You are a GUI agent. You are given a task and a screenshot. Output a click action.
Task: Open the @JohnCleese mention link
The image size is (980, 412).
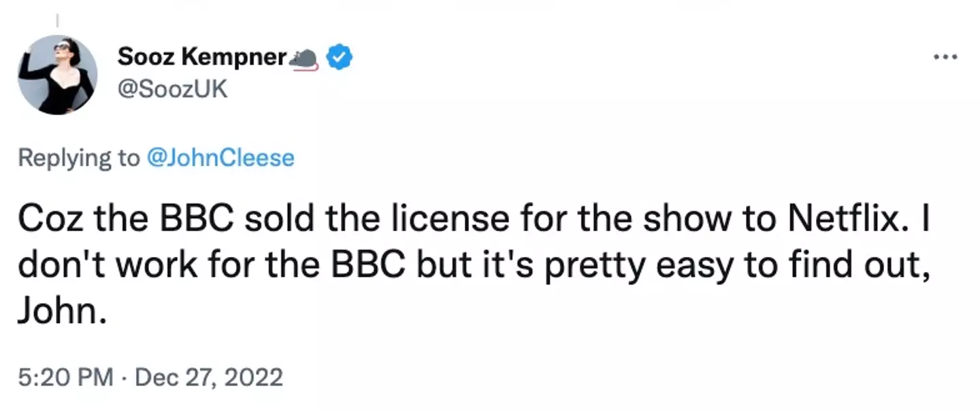tap(220, 158)
